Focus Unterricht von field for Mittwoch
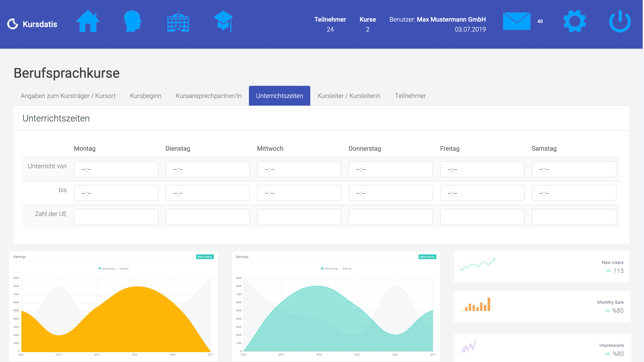 pos(299,169)
